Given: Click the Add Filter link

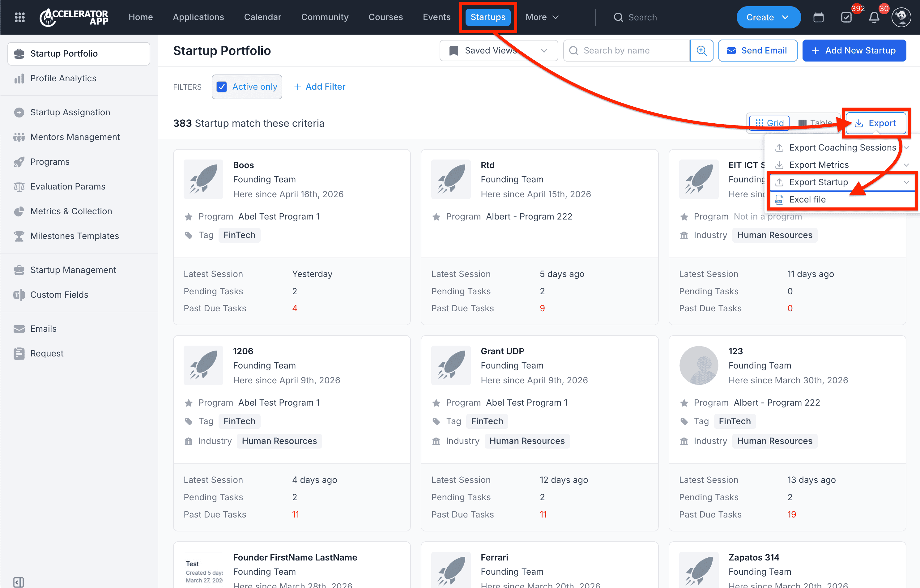Looking at the screenshot, I should pyautogui.click(x=320, y=87).
